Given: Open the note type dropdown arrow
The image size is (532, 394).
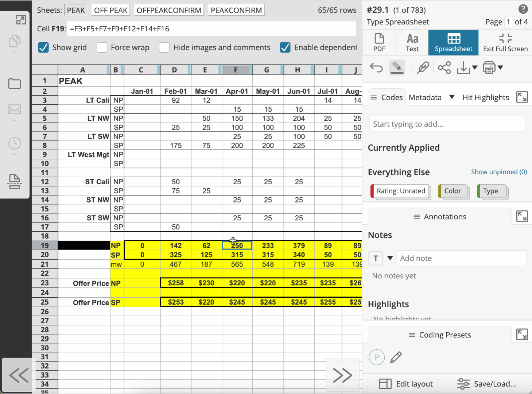Looking at the screenshot, I should tap(390, 258).
